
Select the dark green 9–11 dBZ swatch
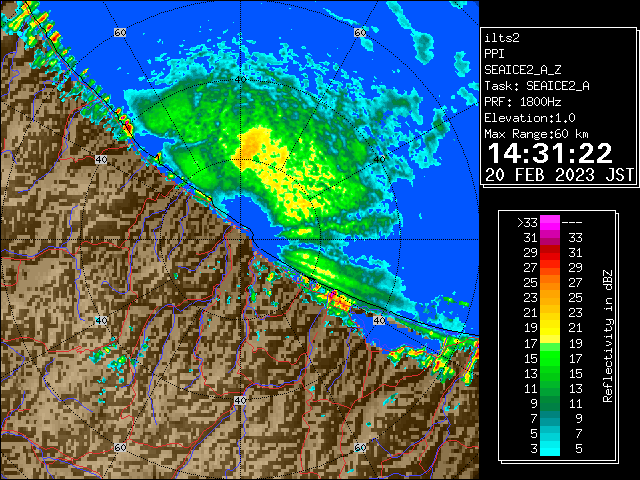(550, 403)
